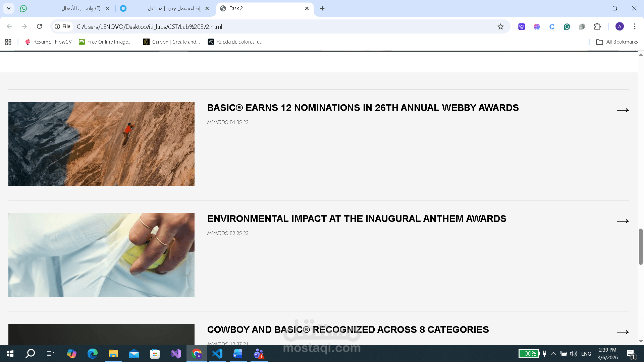Open Microsoft Word from taskbar
Viewport: 644px width, 362px height.
[238, 354]
